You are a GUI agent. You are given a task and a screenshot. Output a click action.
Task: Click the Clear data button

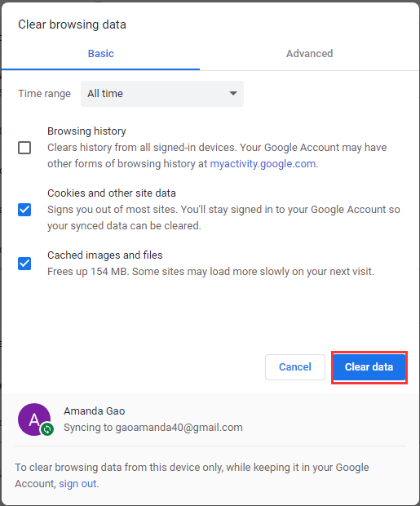pyautogui.click(x=369, y=367)
